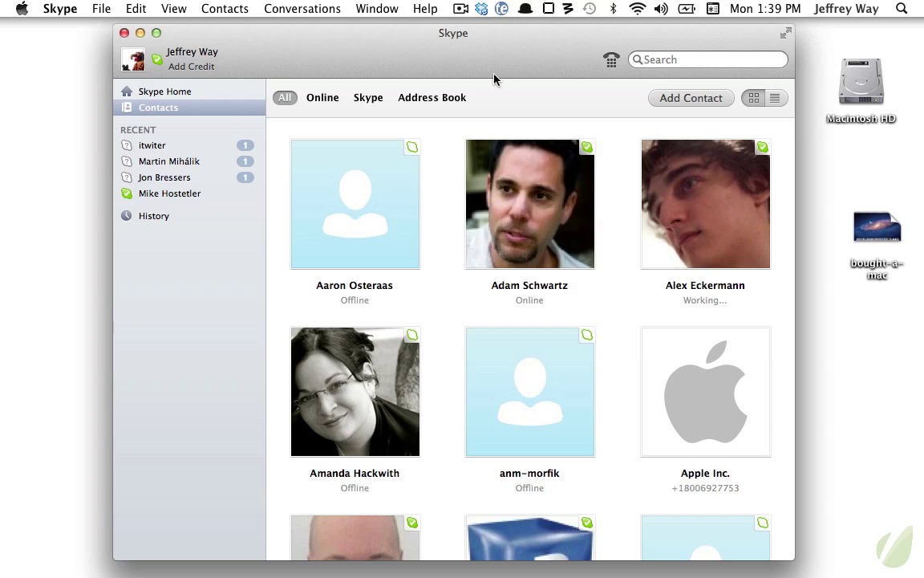Select Alex Eckermann contact photo
This screenshot has width=924, height=578.
point(705,204)
